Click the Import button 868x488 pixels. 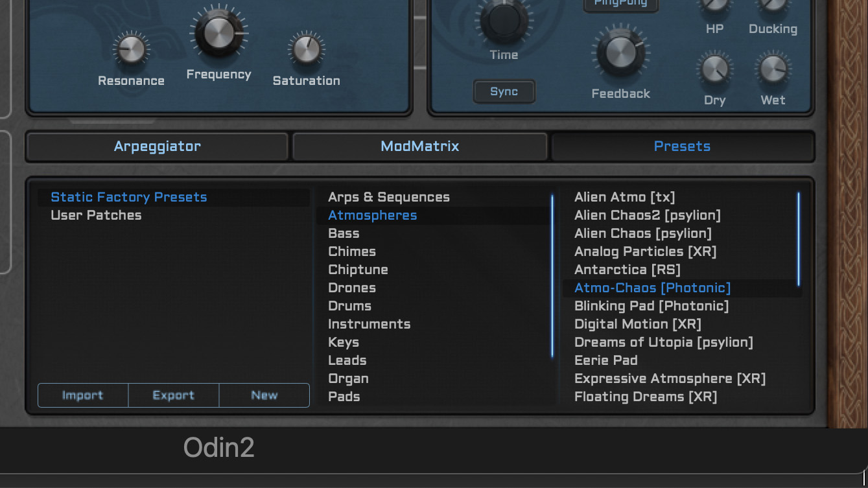(83, 395)
